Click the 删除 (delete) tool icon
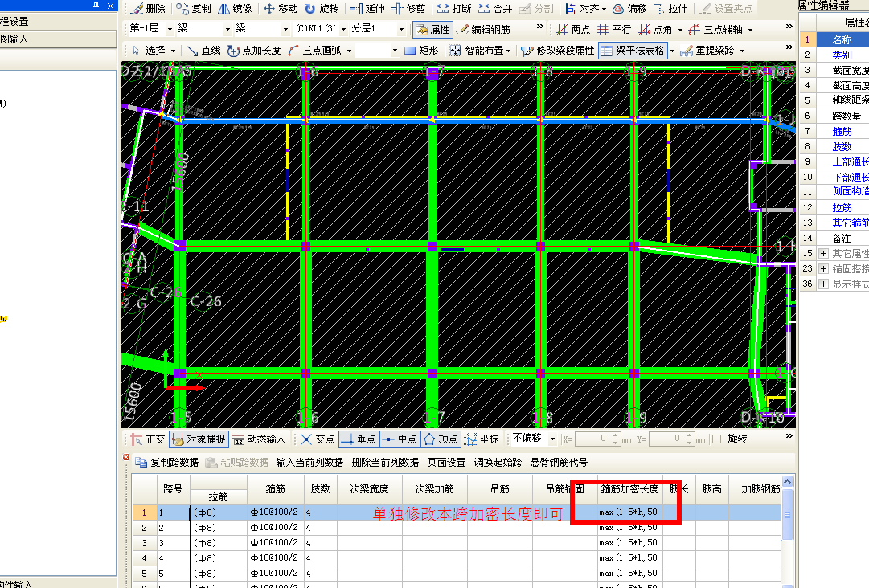Viewport: 869px width, 588px height. (x=149, y=9)
